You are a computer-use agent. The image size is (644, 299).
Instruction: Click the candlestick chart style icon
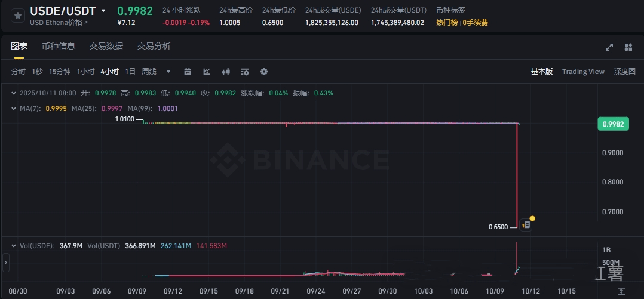click(x=226, y=72)
